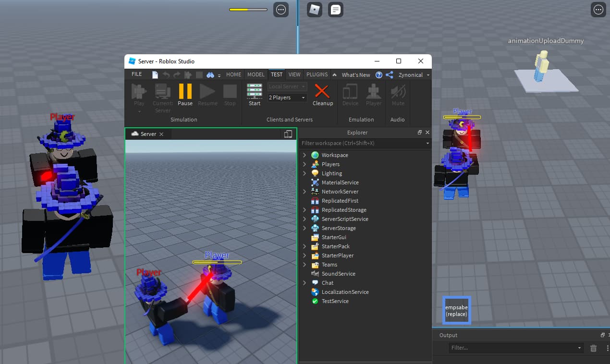The height and width of the screenshot is (364, 610).
Task: Click the empsabe (replace) tool slot
Action: click(456, 310)
